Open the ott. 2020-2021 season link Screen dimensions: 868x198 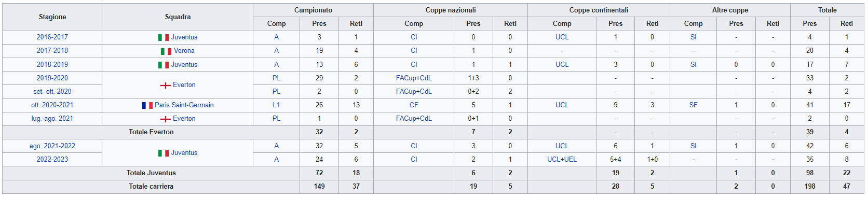click(x=52, y=105)
